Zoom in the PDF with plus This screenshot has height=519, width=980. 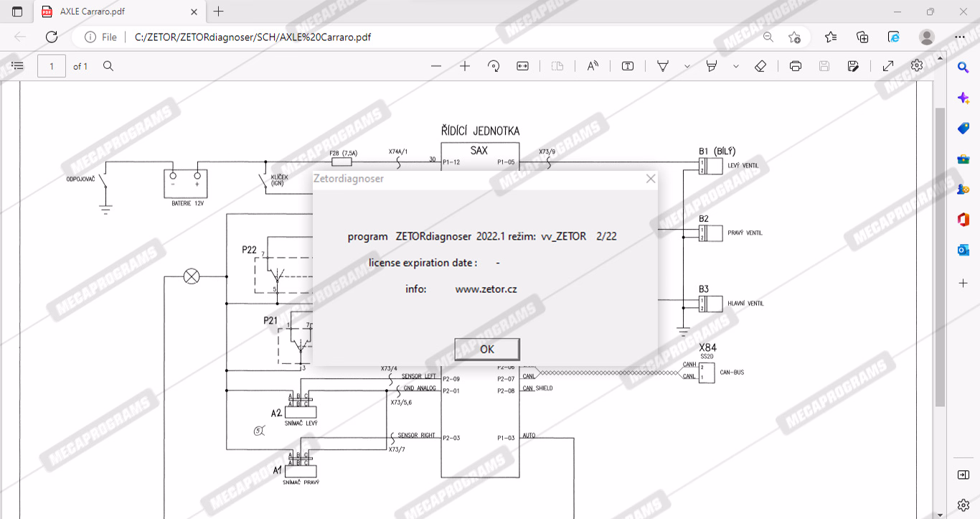[x=465, y=66]
